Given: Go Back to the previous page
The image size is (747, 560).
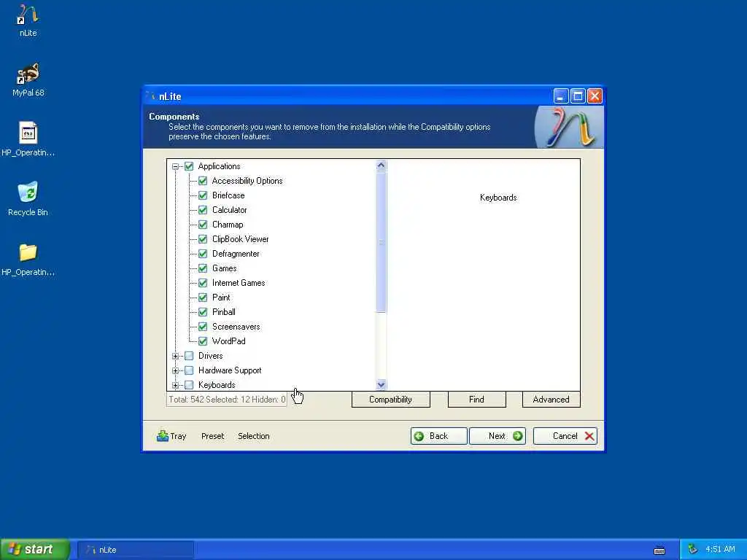Looking at the screenshot, I should click(x=438, y=436).
